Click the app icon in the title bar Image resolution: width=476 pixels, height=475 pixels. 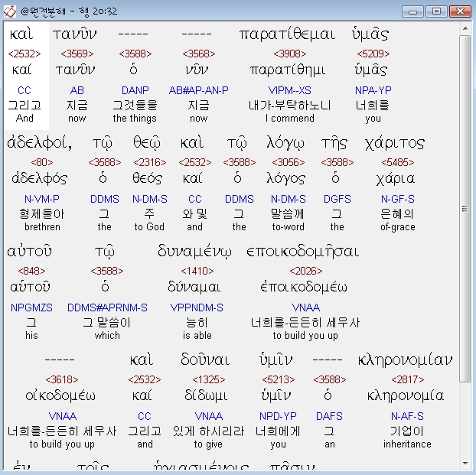pyautogui.click(x=9, y=11)
